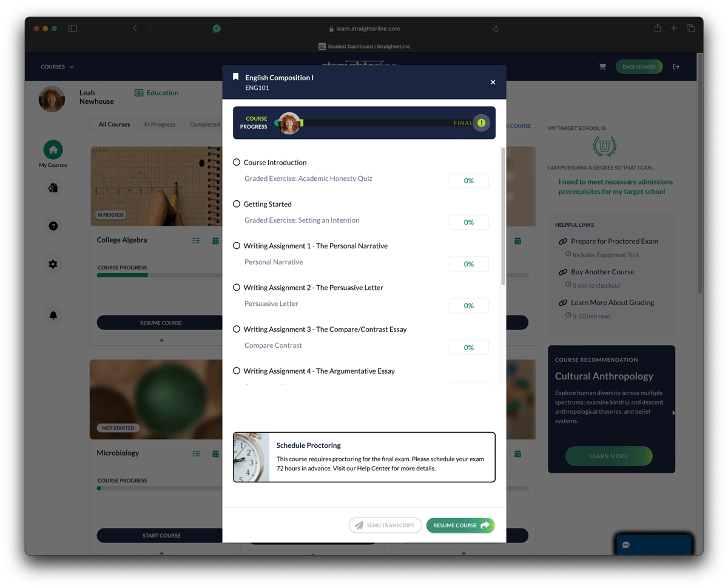Open the notifications bell icon
Viewport: 728px width, 588px height.
point(53,315)
